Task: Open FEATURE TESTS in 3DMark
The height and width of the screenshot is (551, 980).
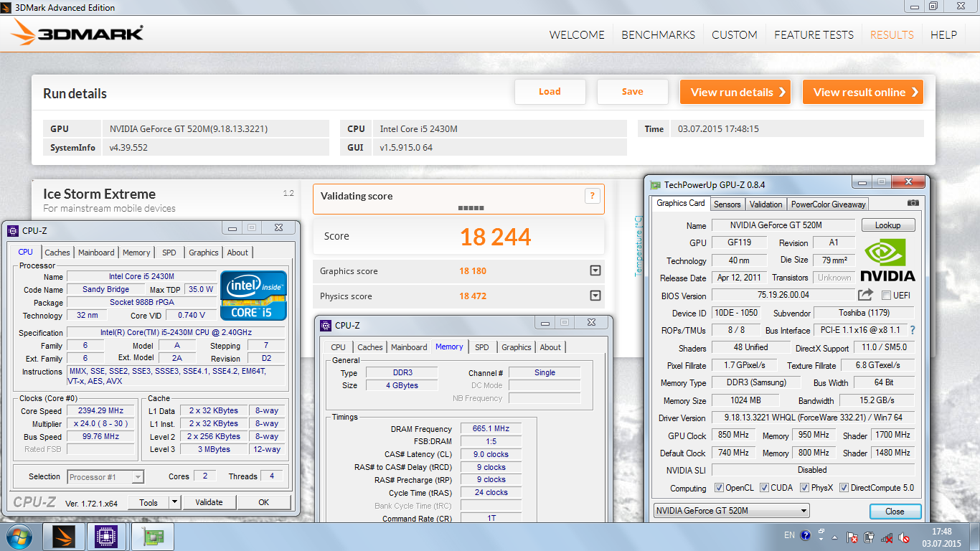Action: 814,34
